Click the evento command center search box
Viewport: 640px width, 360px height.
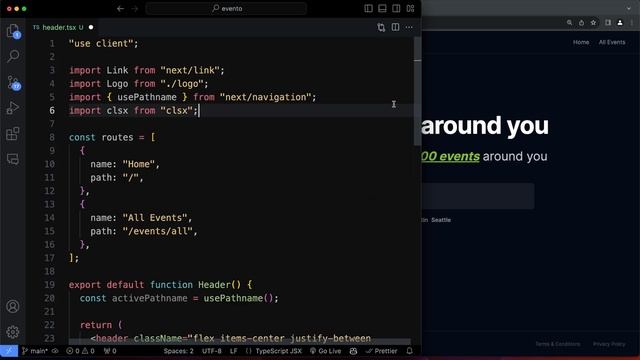point(227,9)
